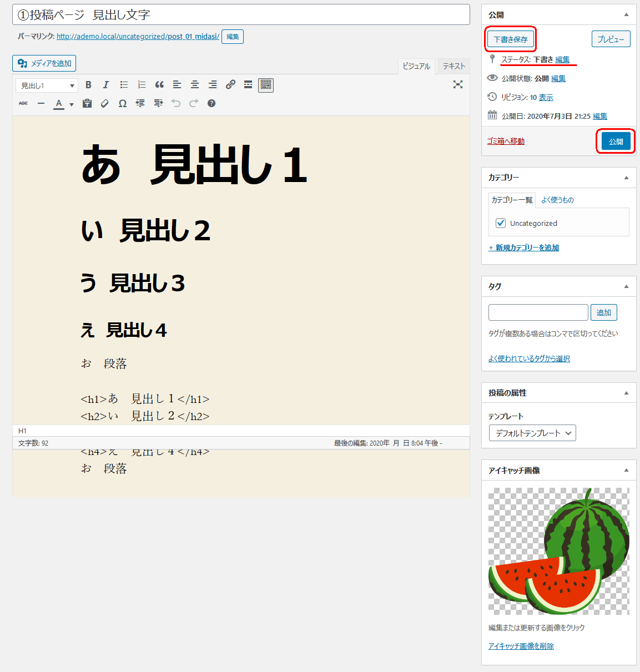
Task: Show revisions via 表示 link
Action: tap(546, 97)
